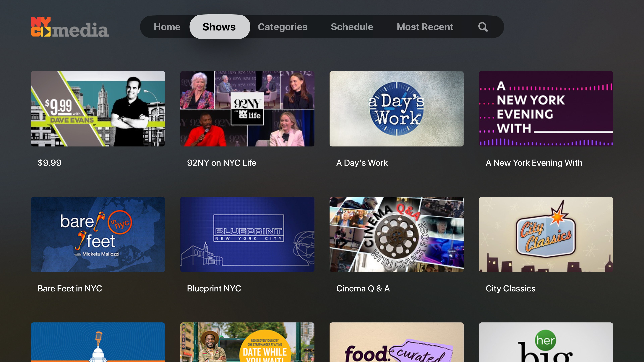
Task: Choose the Cinema Q&A with Chuck Rose thumbnail
Action: click(396, 234)
